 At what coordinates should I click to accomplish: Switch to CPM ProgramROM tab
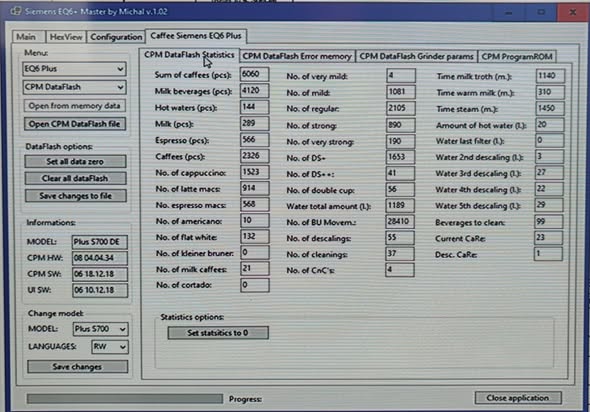(x=517, y=56)
